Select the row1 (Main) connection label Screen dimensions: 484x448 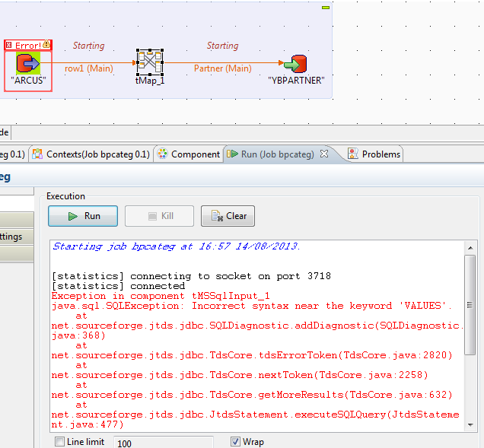[x=89, y=68]
